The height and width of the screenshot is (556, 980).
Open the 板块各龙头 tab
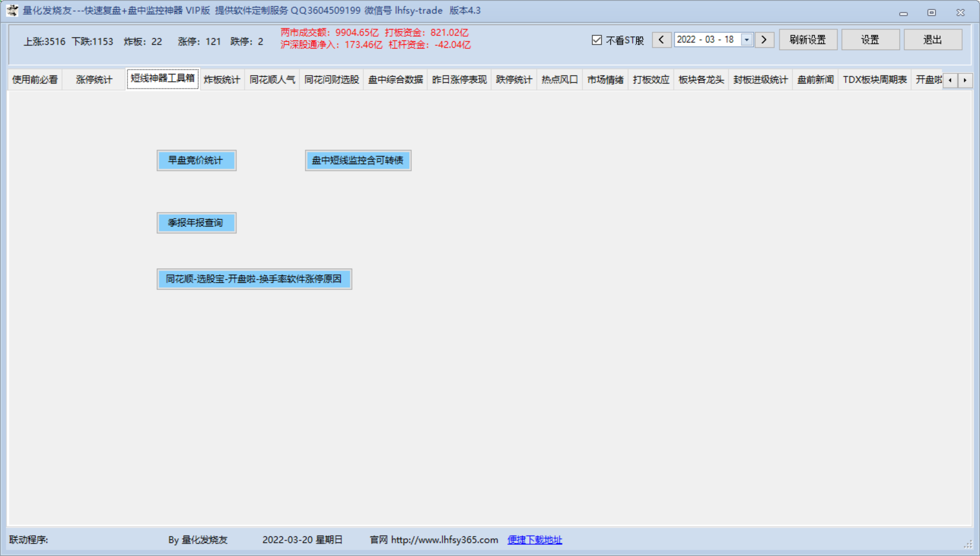pos(701,80)
